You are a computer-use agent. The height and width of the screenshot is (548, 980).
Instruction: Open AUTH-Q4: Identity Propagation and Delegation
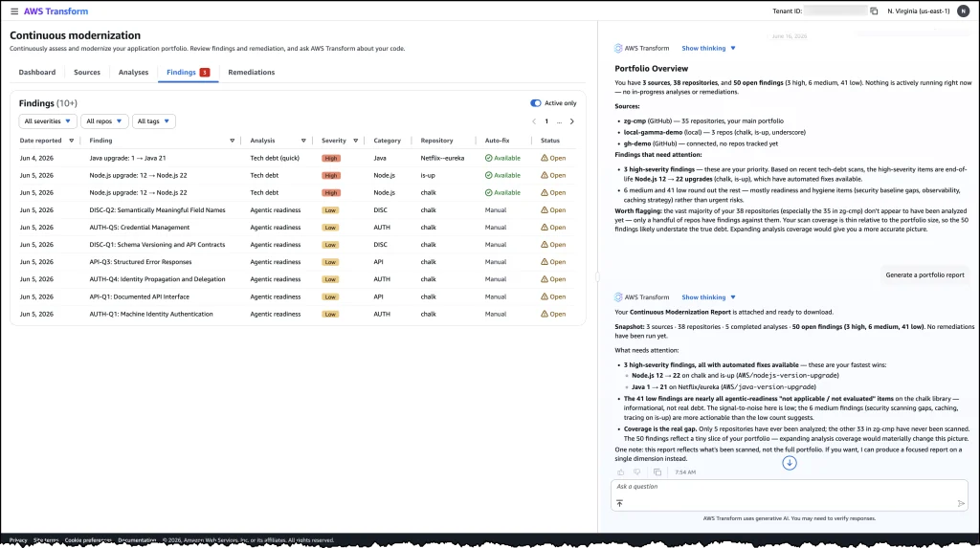tap(157, 279)
